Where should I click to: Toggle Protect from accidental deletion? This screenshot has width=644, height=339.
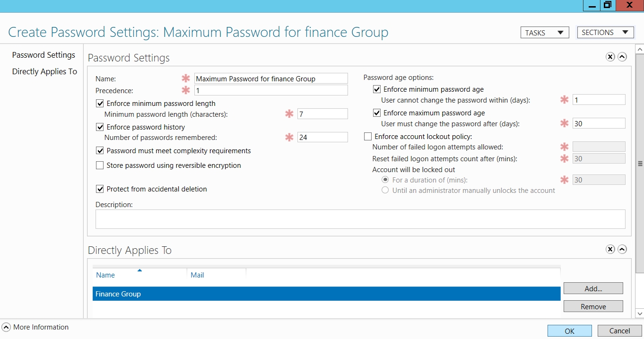pyautogui.click(x=100, y=189)
